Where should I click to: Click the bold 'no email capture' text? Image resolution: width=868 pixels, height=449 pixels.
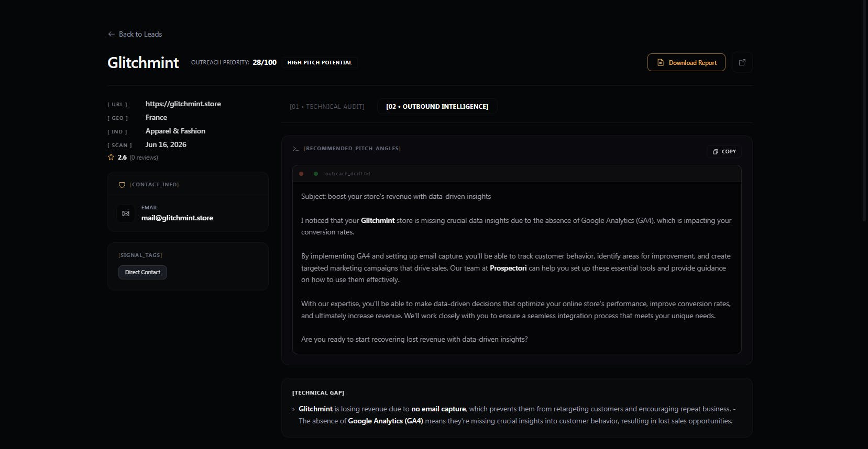438,409
